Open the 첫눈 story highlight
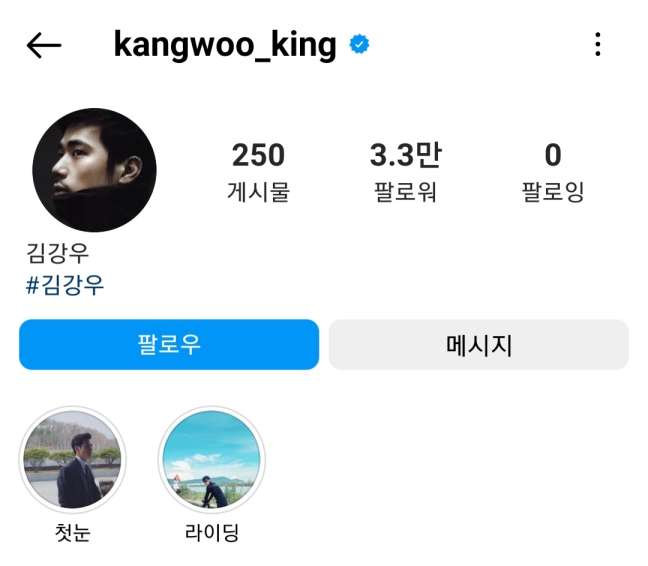 (x=73, y=460)
